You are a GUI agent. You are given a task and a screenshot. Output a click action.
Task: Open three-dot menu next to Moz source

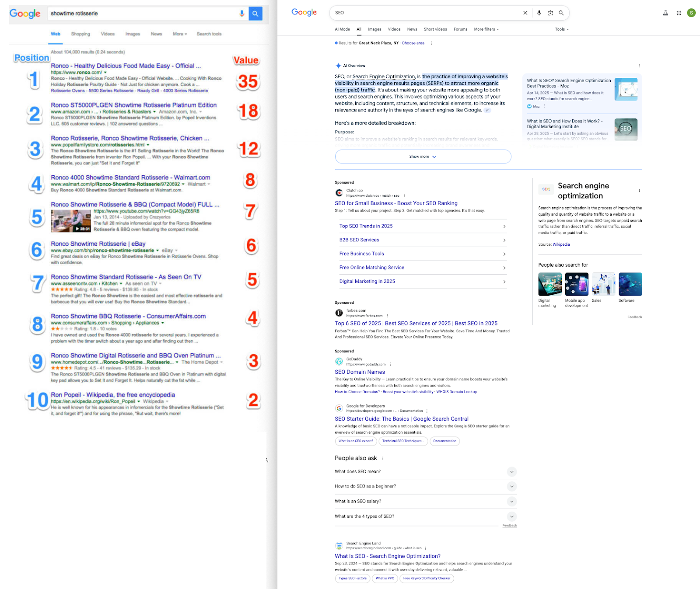point(544,106)
